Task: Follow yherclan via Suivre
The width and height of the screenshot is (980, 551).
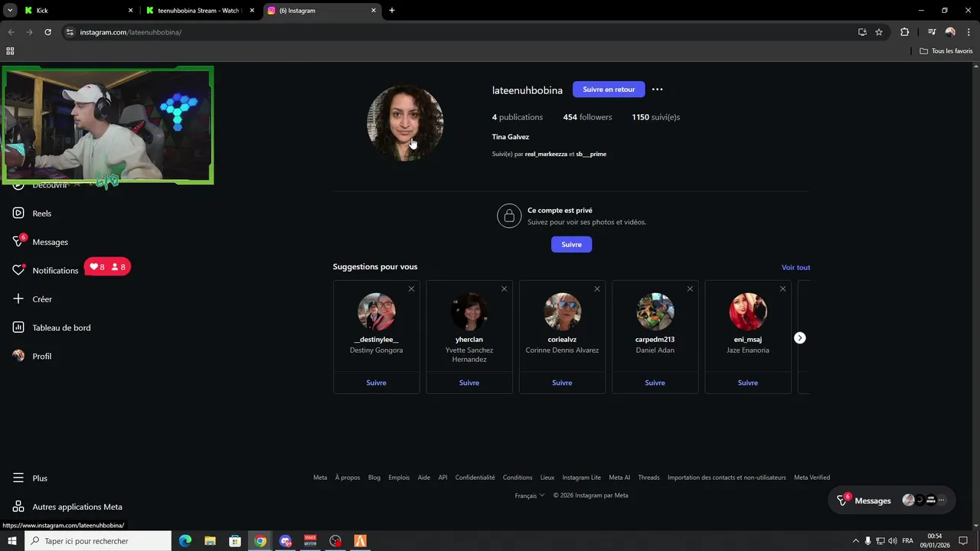Action: tap(469, 383)
